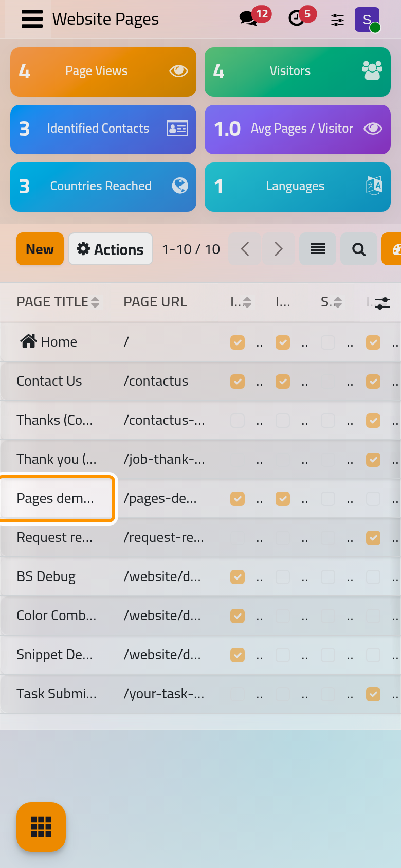Click the eye icon on Avg Pages / Visitor
This screenshot has width=401, height=868.
click(373, 129)
